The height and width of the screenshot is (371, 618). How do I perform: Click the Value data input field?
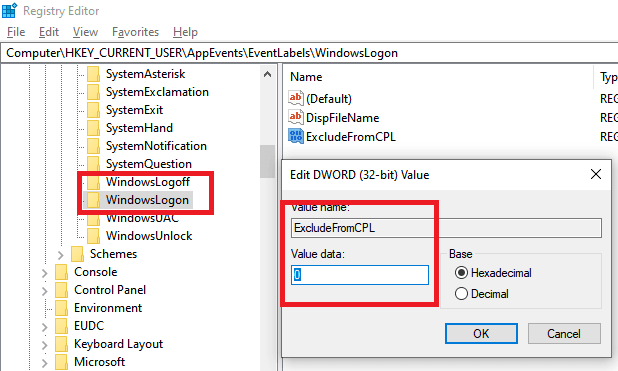360,275
